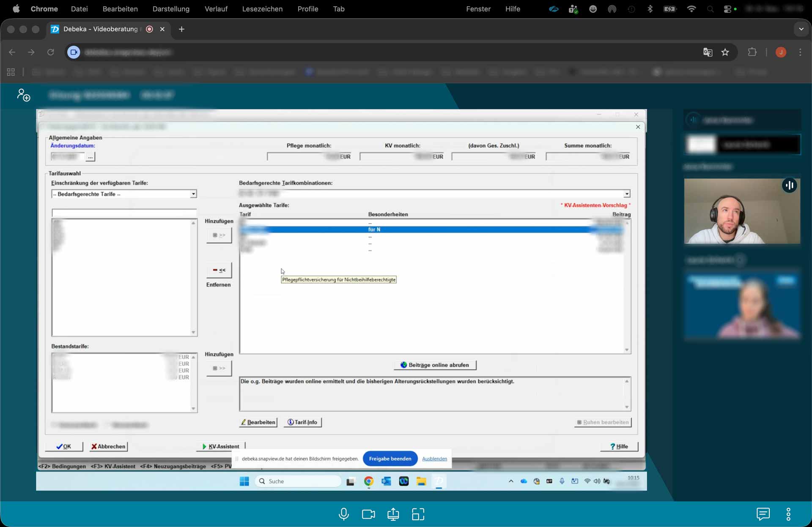Click the screen share icon
Image resolution: width=812 pixels, height=527 pixels.
[x=393, y=514]
